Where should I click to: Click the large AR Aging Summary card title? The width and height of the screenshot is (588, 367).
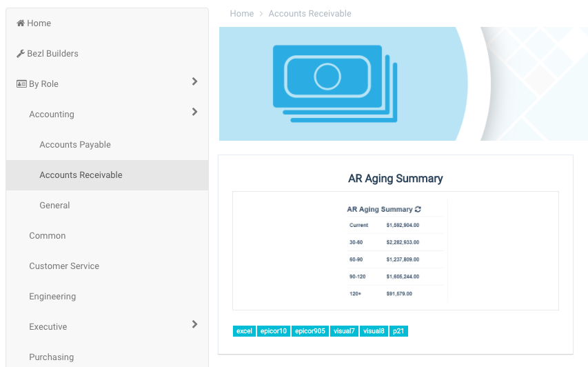395,179
